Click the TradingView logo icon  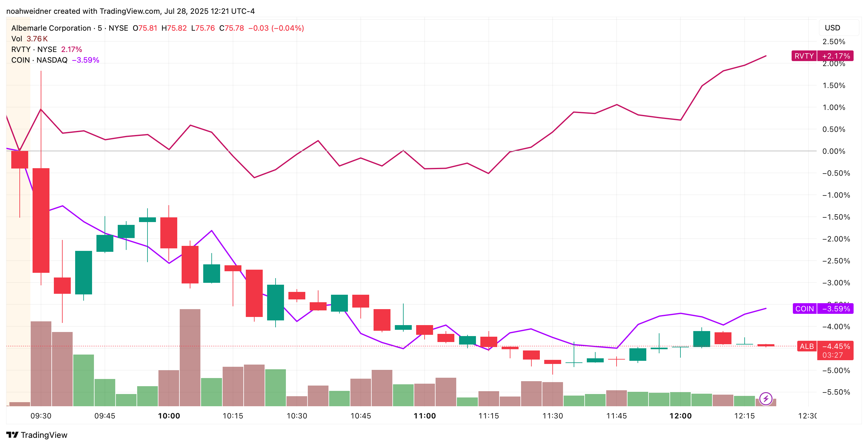[12, 435]
